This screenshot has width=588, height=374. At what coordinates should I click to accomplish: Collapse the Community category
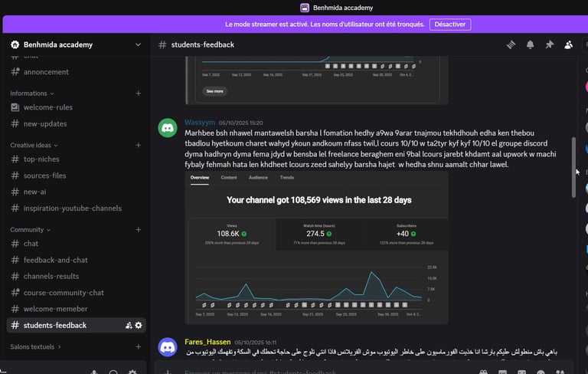(30, 229)
